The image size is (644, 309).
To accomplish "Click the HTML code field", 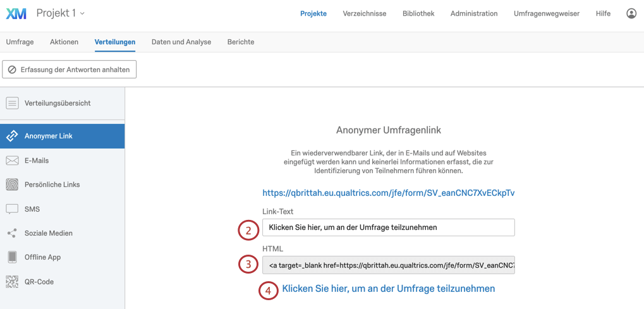I will (389, 265).
